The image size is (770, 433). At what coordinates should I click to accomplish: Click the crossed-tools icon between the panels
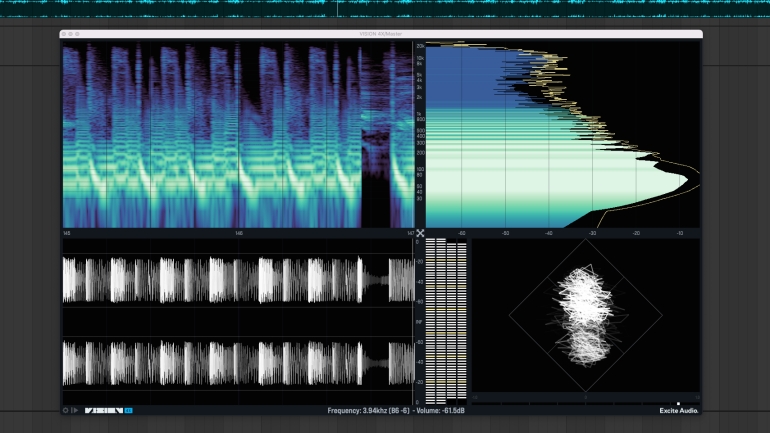coord(421,233)
